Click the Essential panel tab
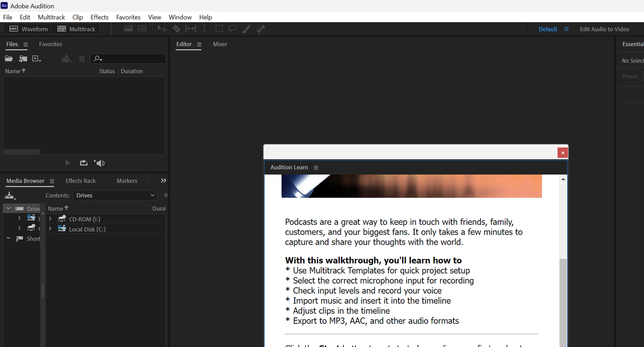This screenshot has height=347, width=644. [632, 44]
